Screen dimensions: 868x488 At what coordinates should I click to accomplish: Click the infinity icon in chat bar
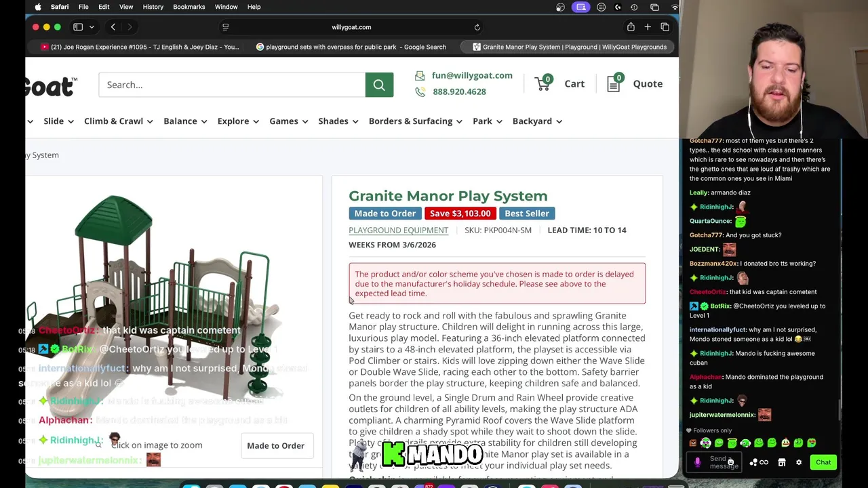click(764, 462)
